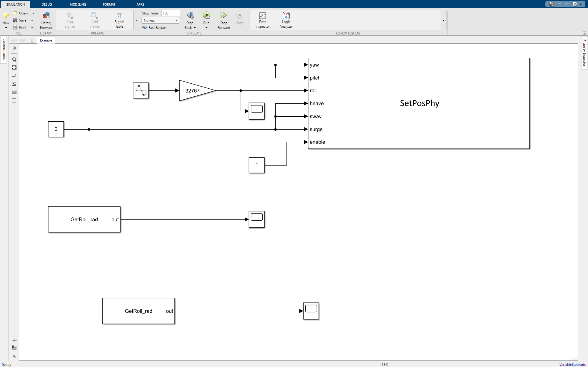This screenshot has height=367, width=588.
Task: Click the screenshot camera palette icon
Action: tap(14, 340)
